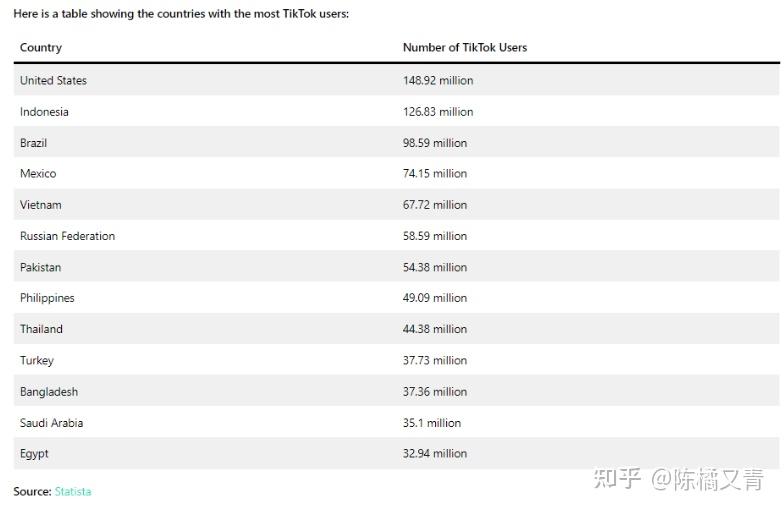Select the Mexico table cell
The image size is (784, 511).
tap(38, 174)
